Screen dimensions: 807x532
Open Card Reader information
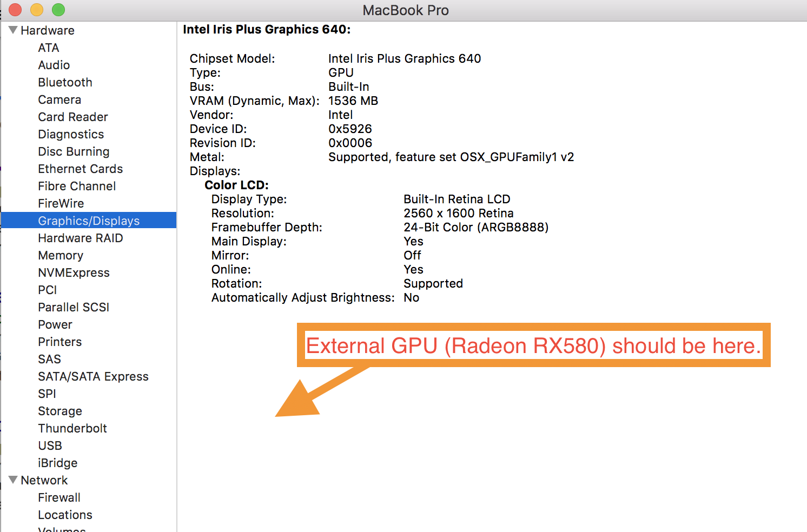73,117
